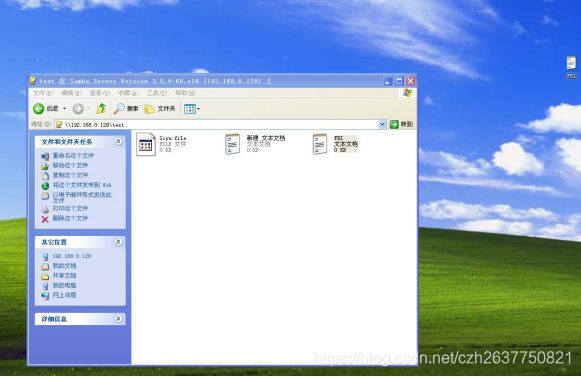Open the Search (搜索) magnifier tool
The image size is (581, 377).
[x=126, y=109]
